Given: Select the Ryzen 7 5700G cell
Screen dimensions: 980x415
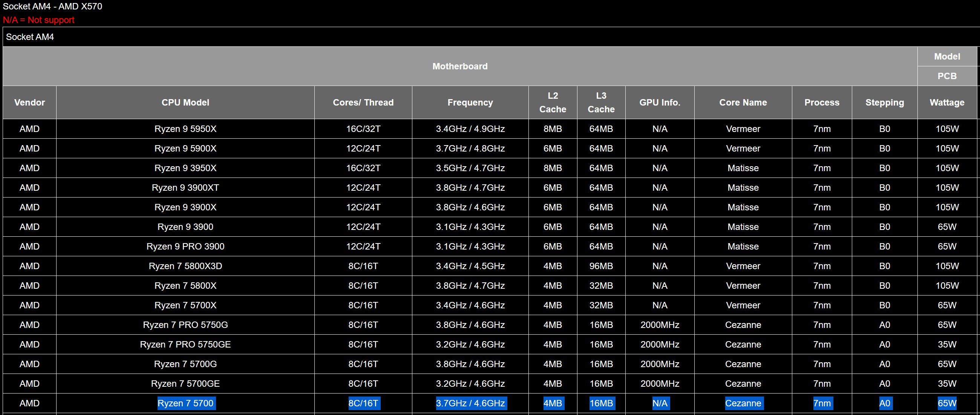Looking at the screenshot, I should pyautogui.click(x=185, y=364).
